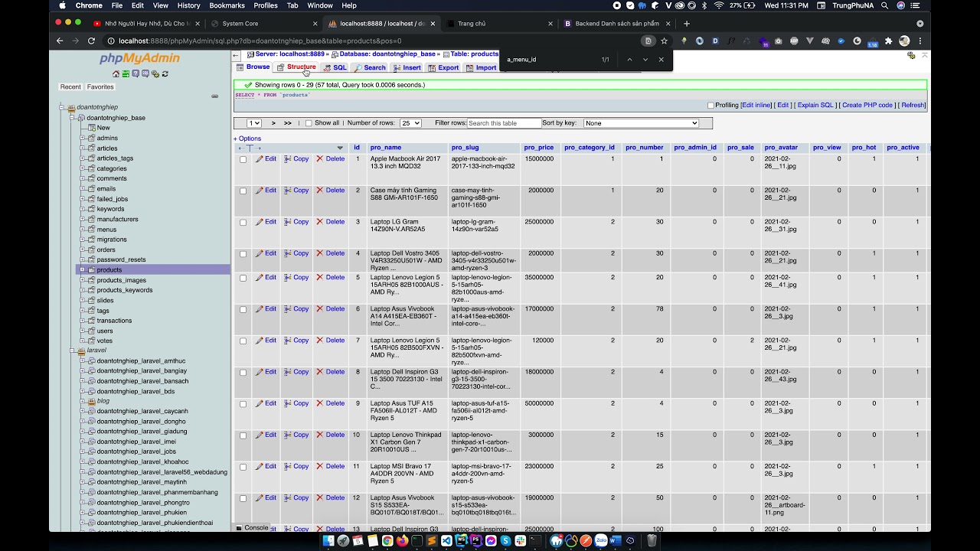Screen dimensions: 980x551
Task: Select checkbox for row id 12
Action: 243,498
